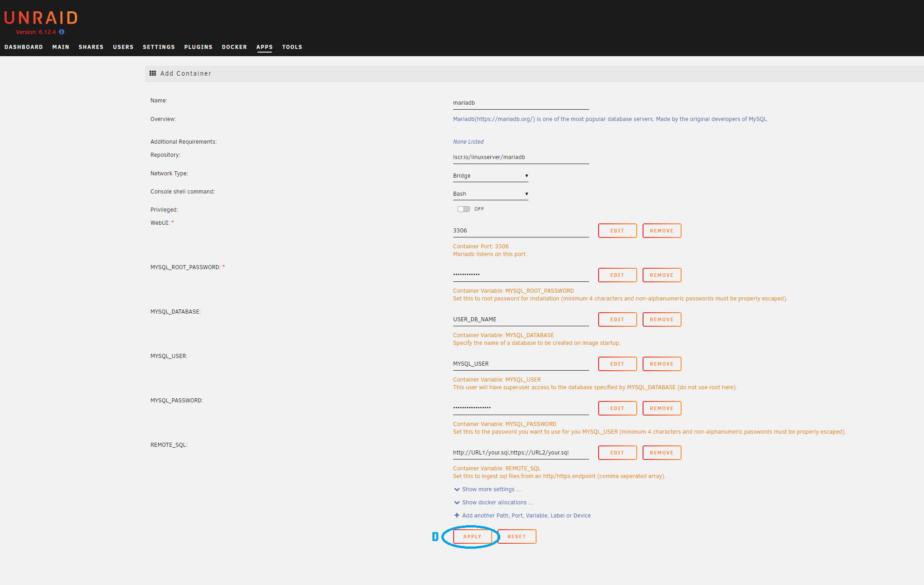
Task: Open the Docker menu tab
Action: coord(234,47)
